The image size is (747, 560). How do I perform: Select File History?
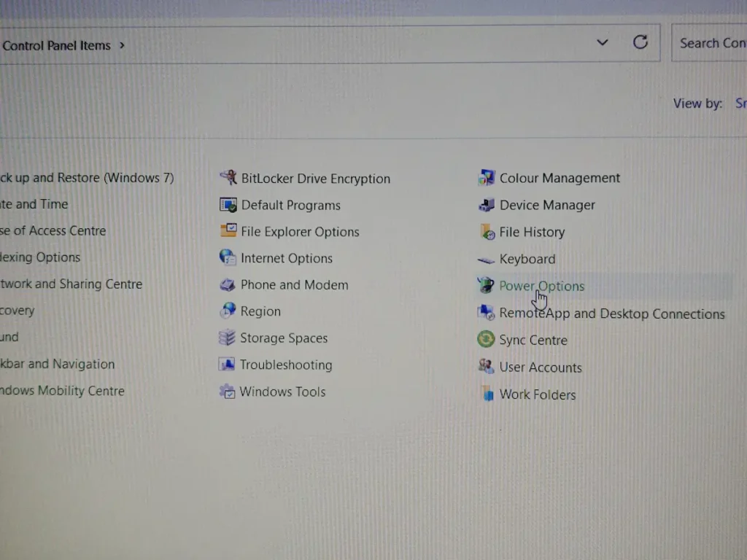(x=532, y=232)
